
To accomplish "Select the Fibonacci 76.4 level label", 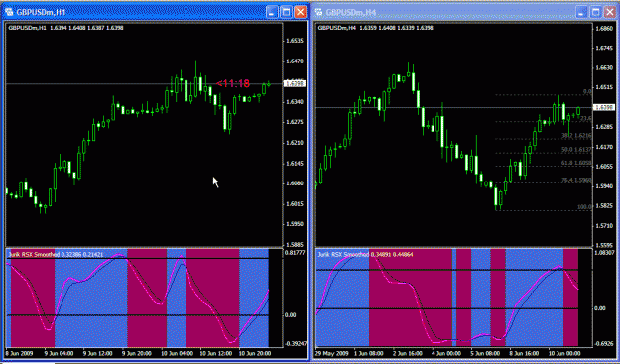I will pos(576,180).
